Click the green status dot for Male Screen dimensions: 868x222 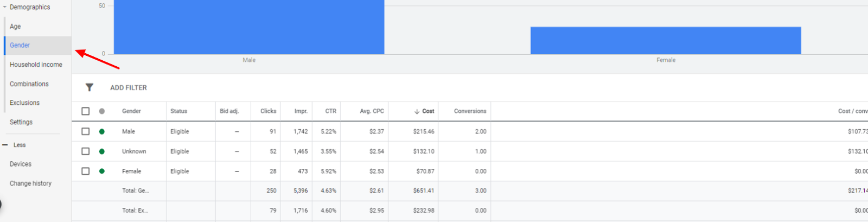(101, 131)
